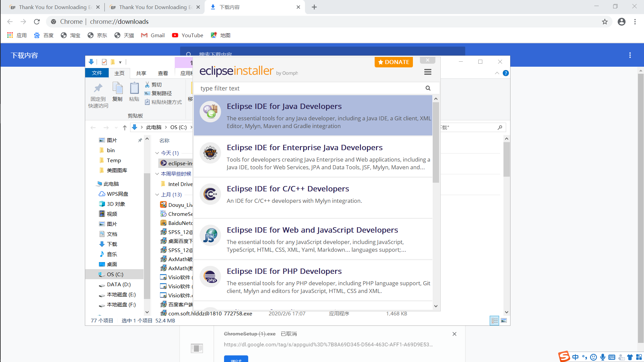Toggle the bookmark star in address bar
This screenshot has width=644, height=362.
point(605,21)
